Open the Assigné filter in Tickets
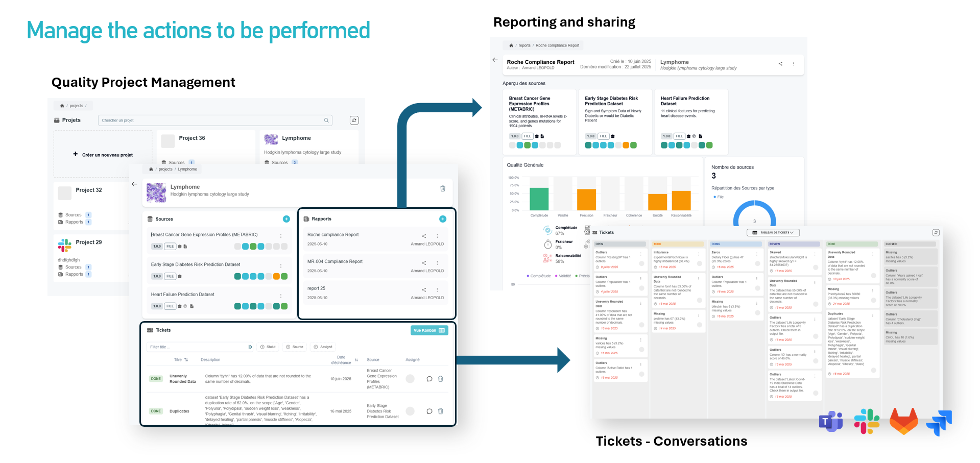 pyautogui.click(x=323, y=347)
